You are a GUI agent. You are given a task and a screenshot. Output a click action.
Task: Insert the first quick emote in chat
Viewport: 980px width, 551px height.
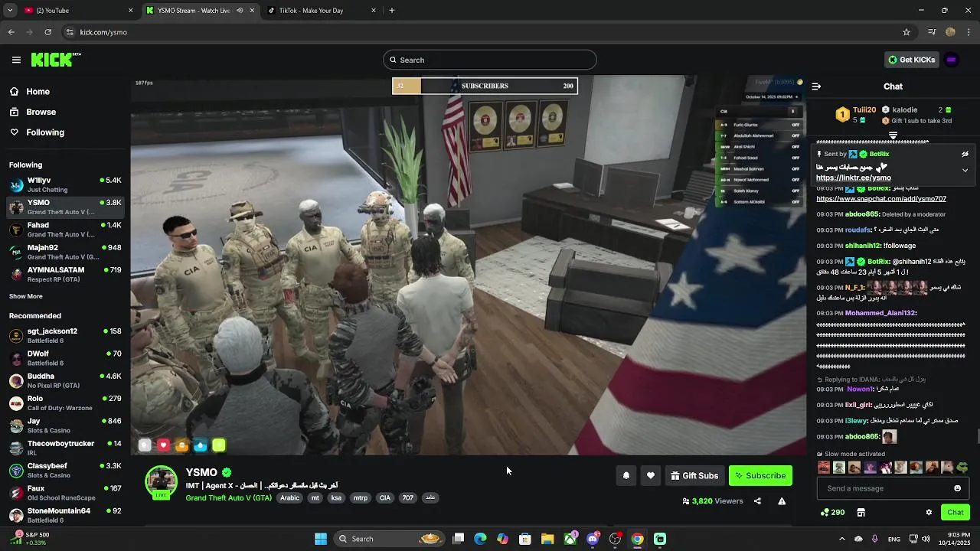point(824,467)
